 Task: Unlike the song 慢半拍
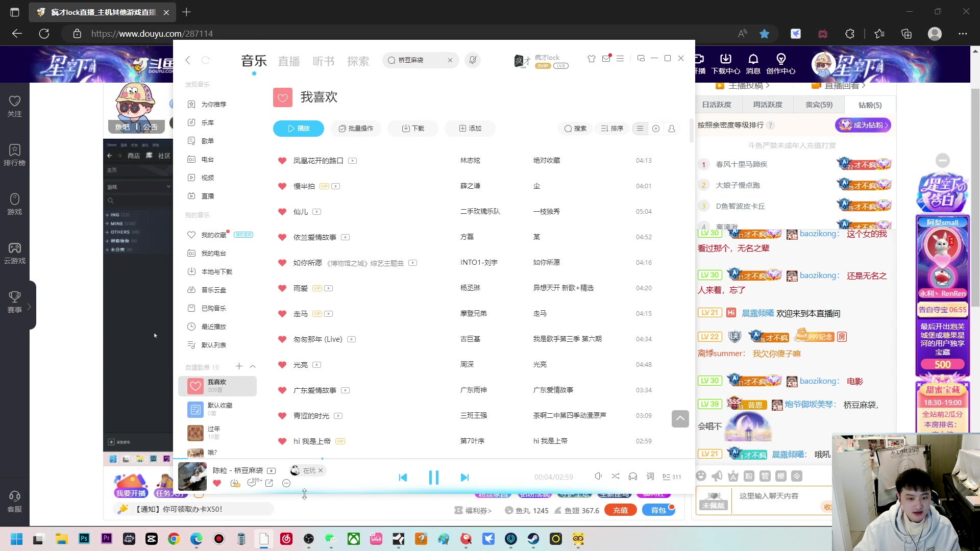click(x=282, y=186)
